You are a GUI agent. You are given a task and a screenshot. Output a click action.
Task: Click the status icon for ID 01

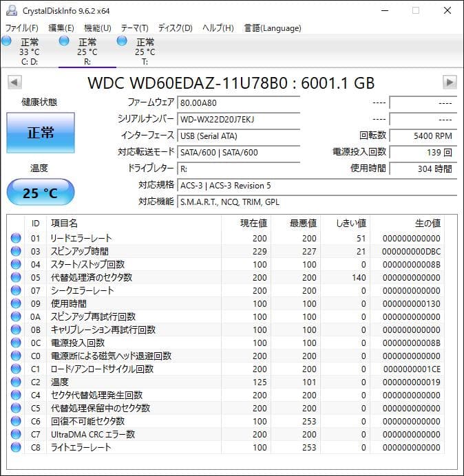click(x=16, y=238)
